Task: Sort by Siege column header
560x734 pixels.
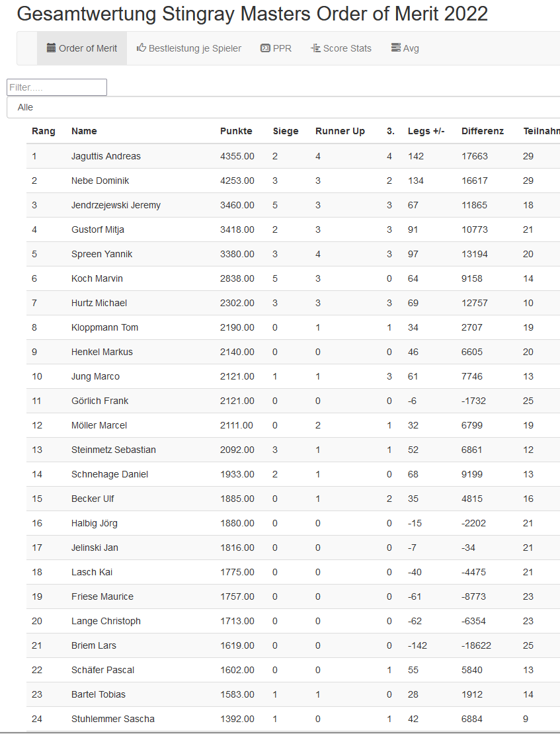Action: [286, 131]
